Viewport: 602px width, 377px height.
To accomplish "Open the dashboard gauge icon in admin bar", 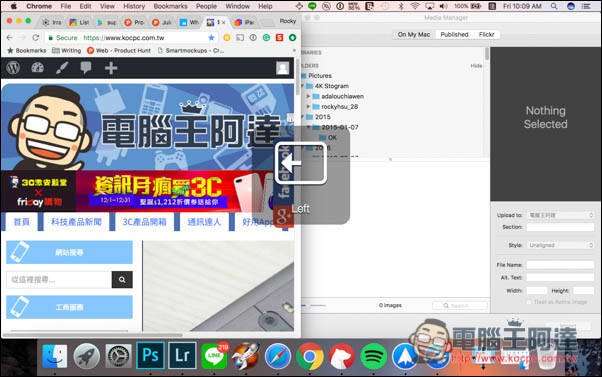I will click(x=37, y=68).
